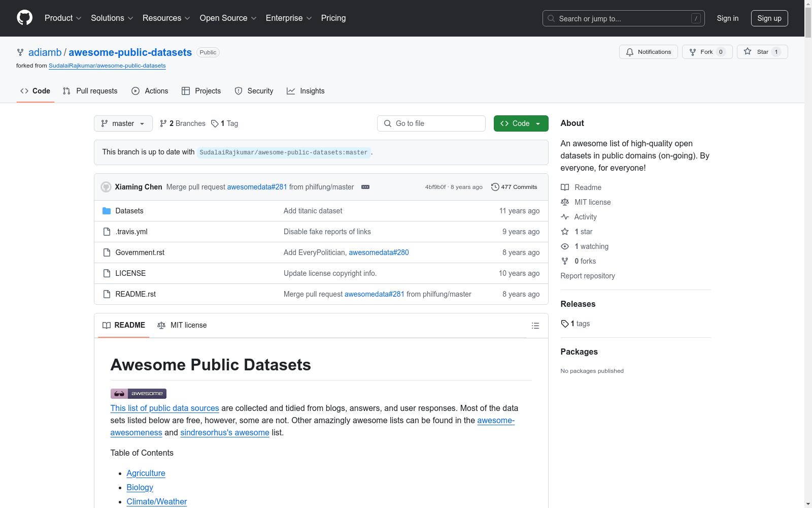Open SudalaiRajkumar/awesome-public-datasets forked-from link
The height and width of the screenshot is (508, 812).
coord(107,66)
